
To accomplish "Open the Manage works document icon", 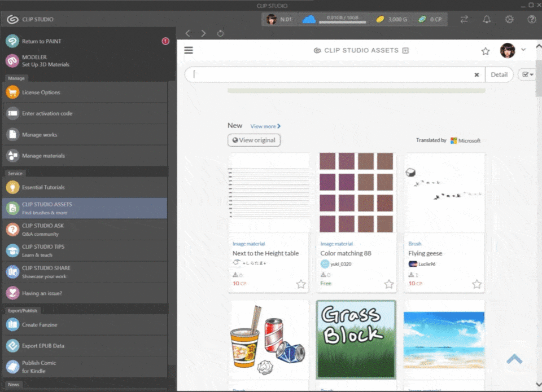I will pos(12,134).
